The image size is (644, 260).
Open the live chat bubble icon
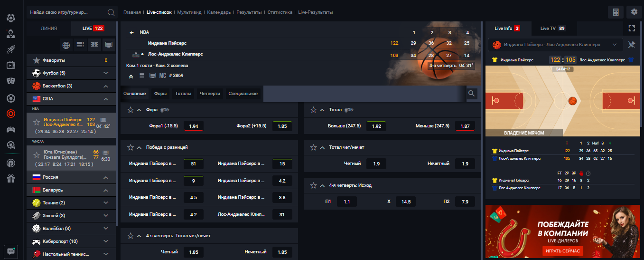pos(11,252)
